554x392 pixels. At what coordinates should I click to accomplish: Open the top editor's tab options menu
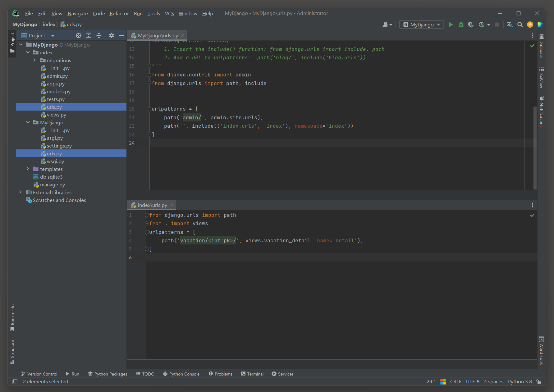(532, 35)
